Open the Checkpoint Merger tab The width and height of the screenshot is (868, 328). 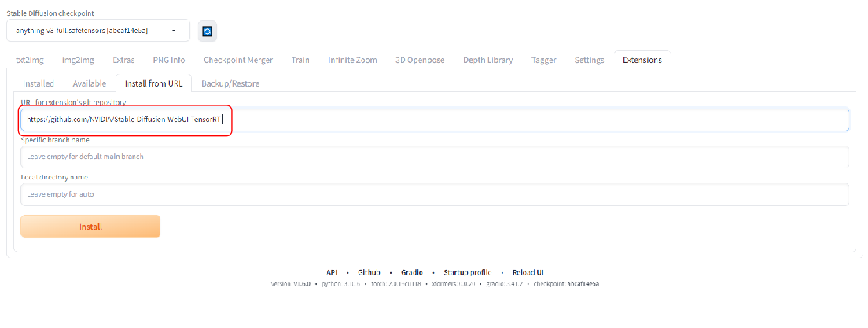pyautogui.click(x=238, y=60)
